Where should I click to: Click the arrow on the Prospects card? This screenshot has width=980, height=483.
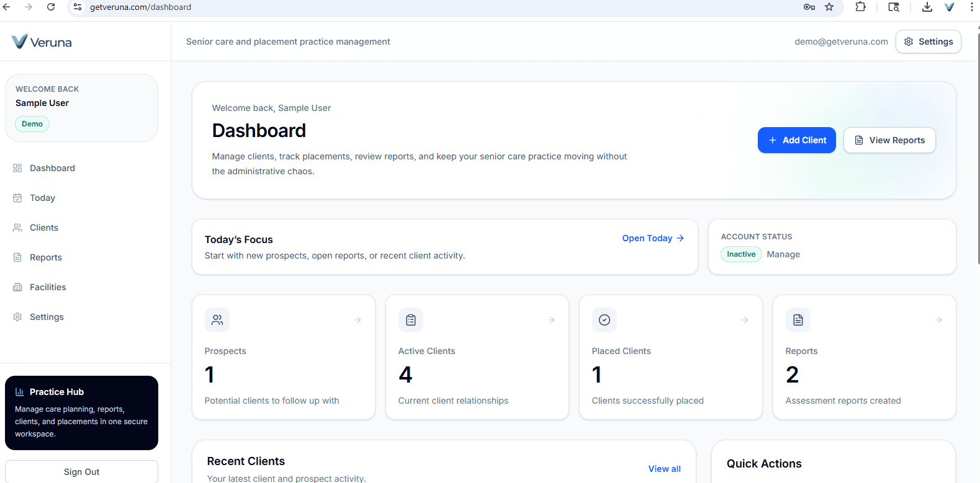coord(357,320)
